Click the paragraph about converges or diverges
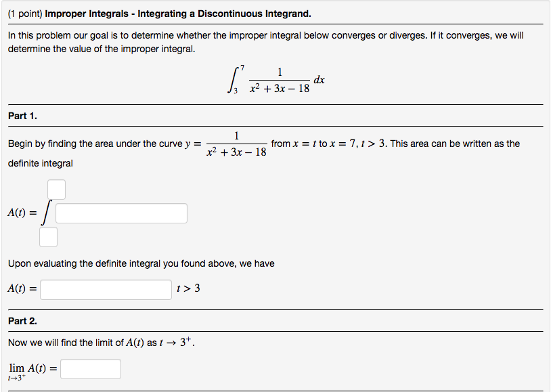The image size is (551, 392). 264,42
